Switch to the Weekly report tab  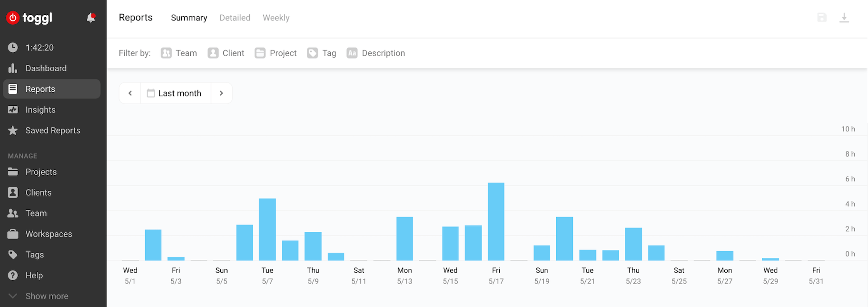point(276,18)
